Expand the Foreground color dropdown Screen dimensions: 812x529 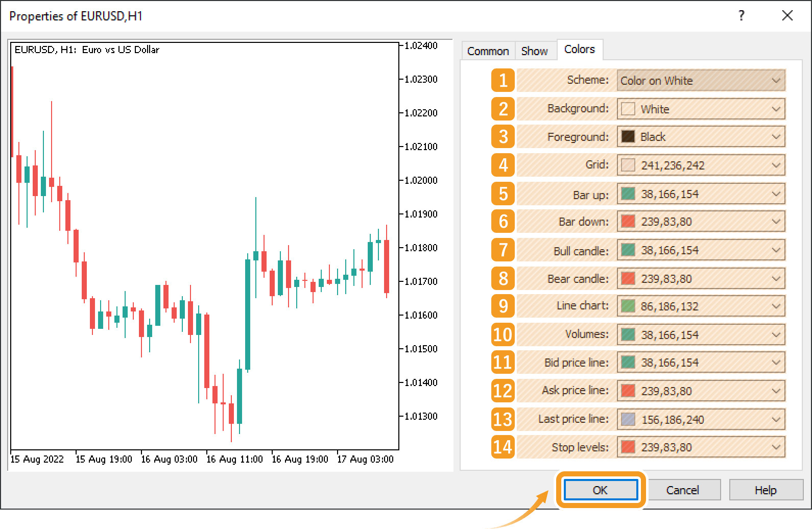[x=776, y=137]
